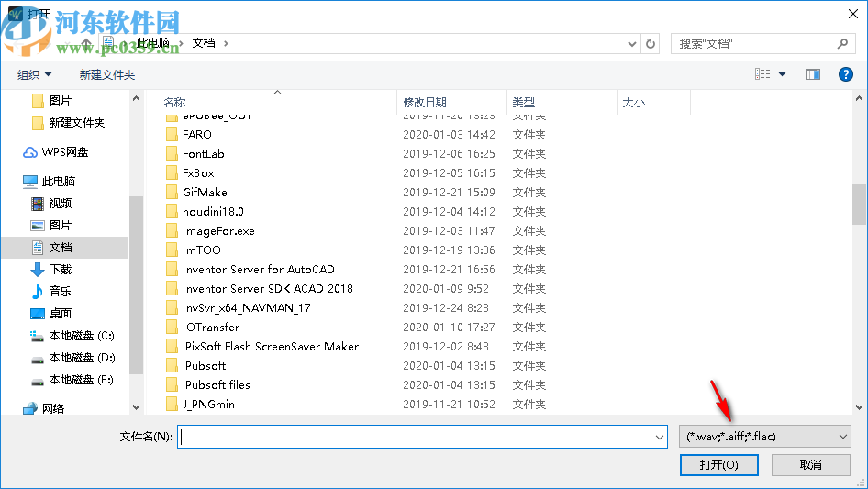The height and width of the screenshot is (489, 868).
Task: Expand the file name history dropdown
Action: tap(660, 437)
